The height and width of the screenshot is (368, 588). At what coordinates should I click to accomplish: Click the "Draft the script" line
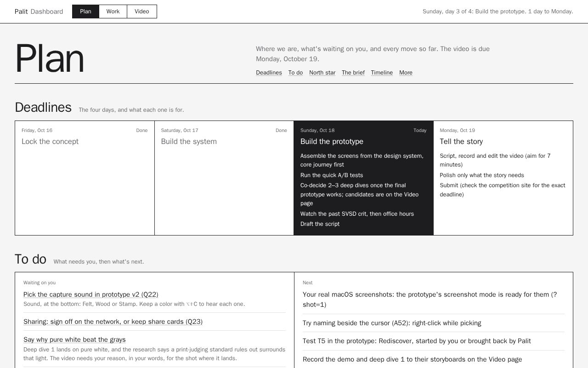pyautogui.click(x=320, y=224)
